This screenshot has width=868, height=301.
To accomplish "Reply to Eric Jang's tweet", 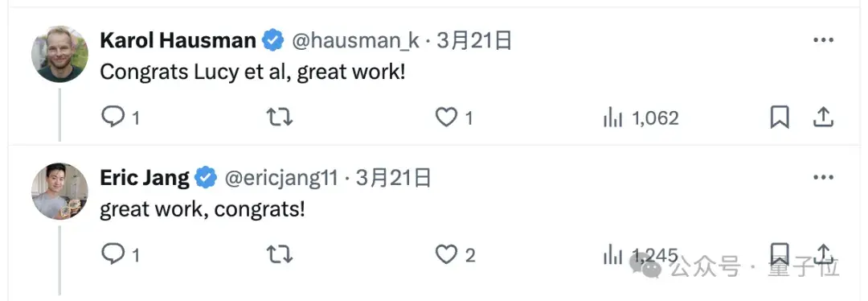I will coord(114,255).
